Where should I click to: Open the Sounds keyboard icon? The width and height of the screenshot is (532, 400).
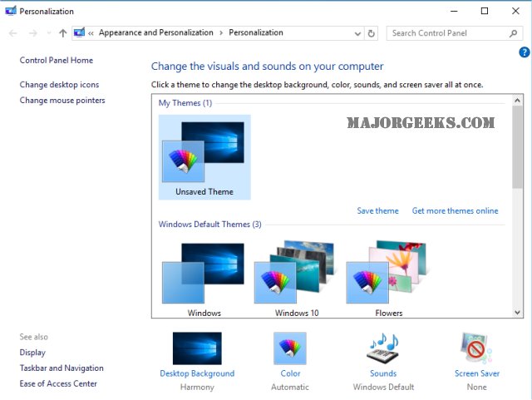[383, 348]
